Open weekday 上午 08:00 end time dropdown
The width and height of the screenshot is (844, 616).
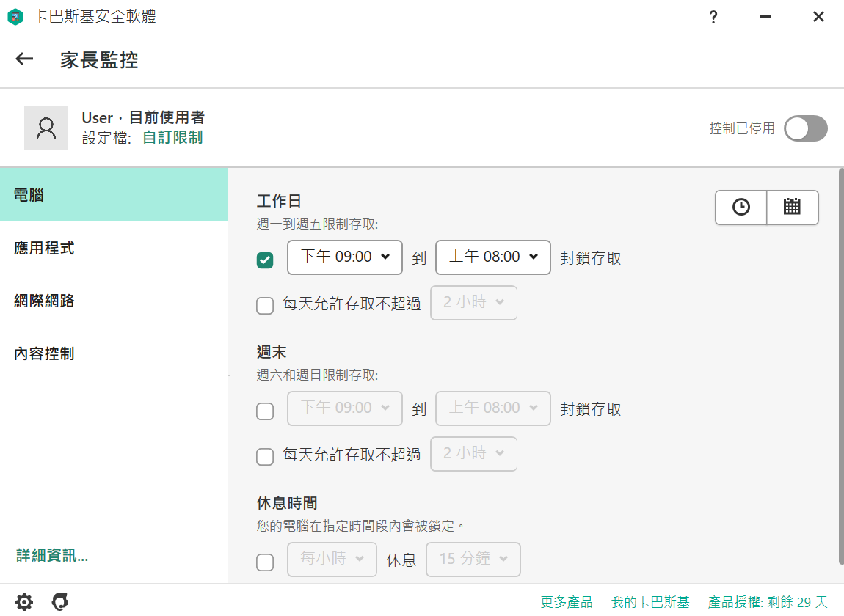(x=492, y=257)
